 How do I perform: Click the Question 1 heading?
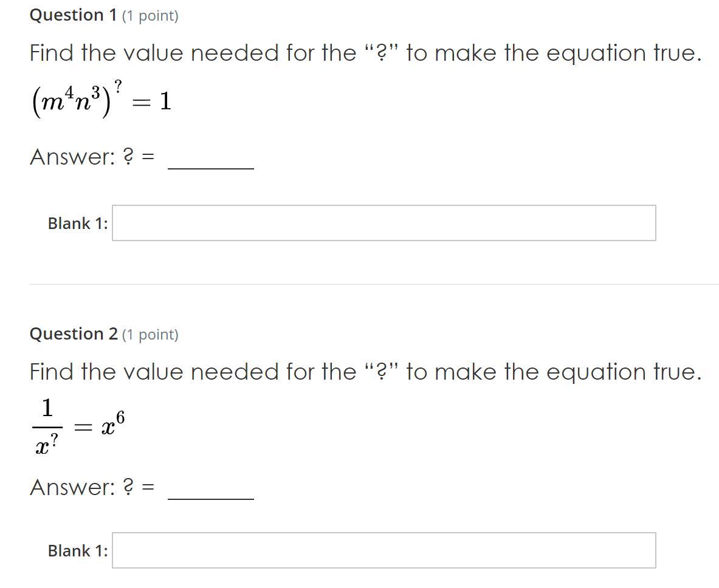pyautogui.click(x=73, y=15)
